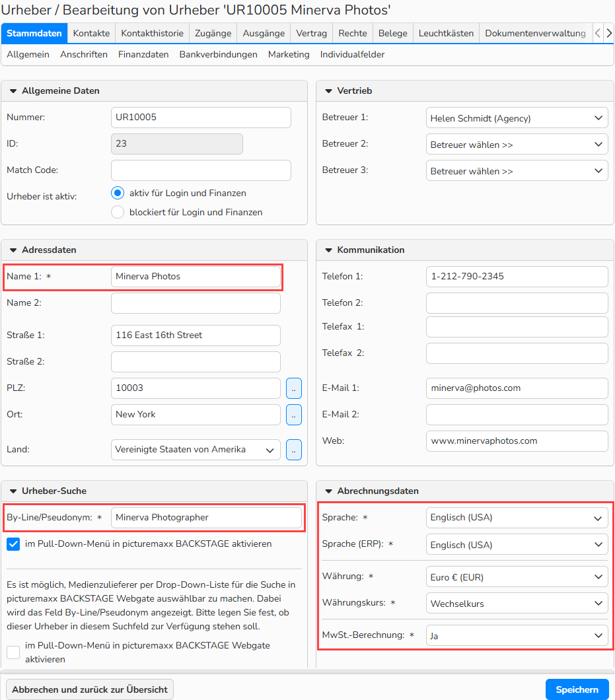The height and width of the screenshot is (700, 615).
Task: Switch to the Stammdaten tab
Action: pyautogui.click(x=34, y=33)
